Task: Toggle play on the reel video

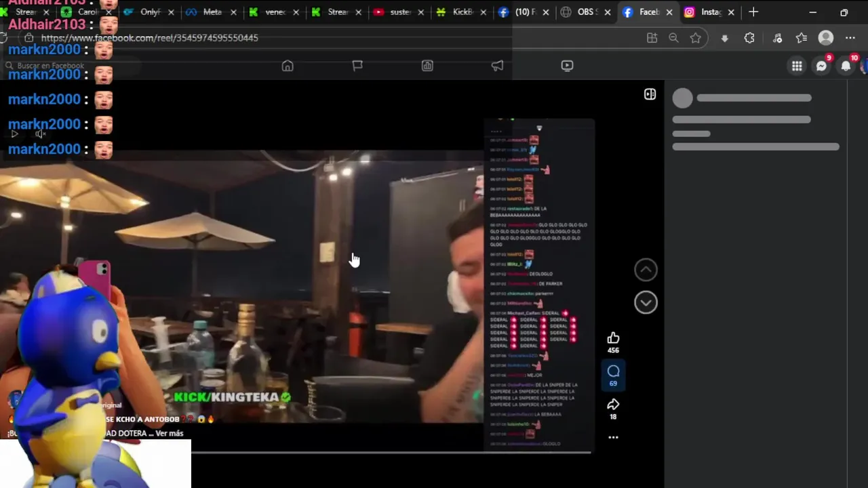Action: coord(14,134)
